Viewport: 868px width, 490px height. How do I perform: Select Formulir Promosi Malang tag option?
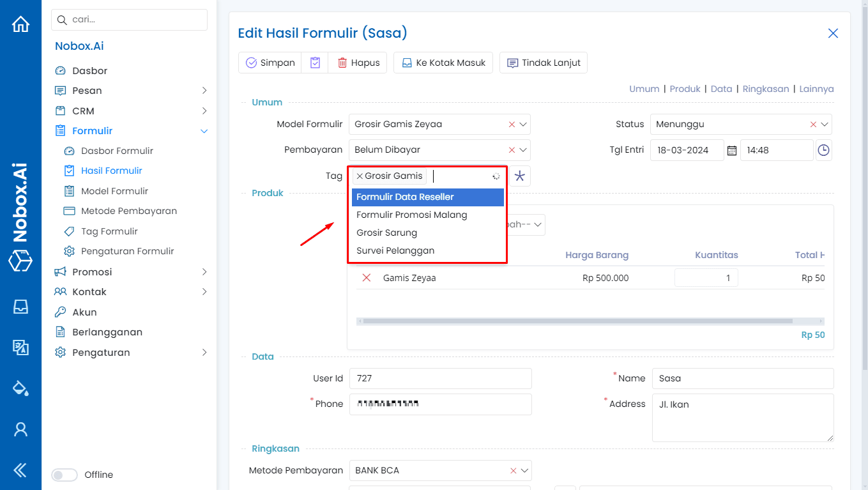coord(412,215)
